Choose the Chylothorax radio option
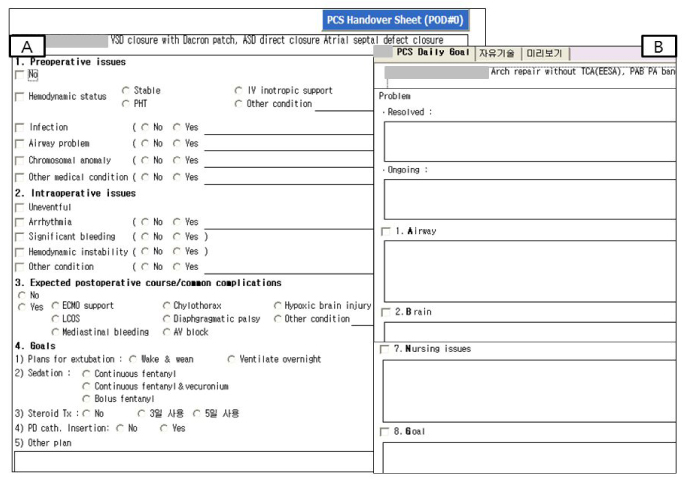 (167, 305)
